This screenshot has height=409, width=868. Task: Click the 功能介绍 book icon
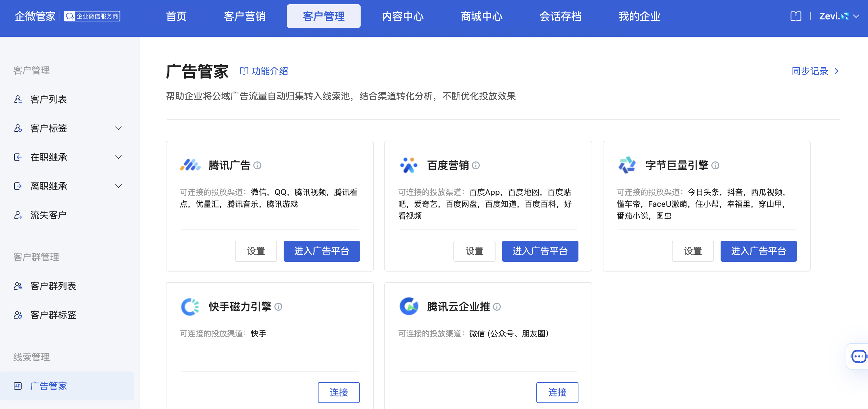[244, 71]
